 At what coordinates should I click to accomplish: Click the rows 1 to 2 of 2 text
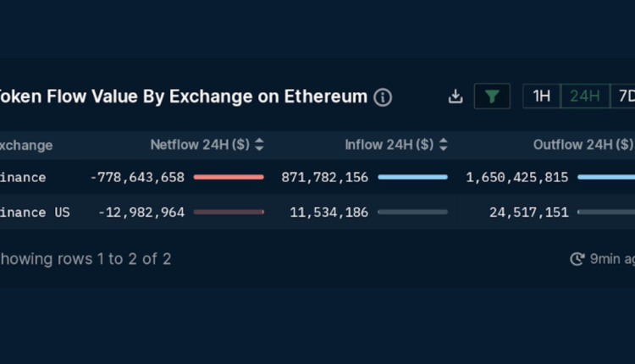(x=86, y=259)
